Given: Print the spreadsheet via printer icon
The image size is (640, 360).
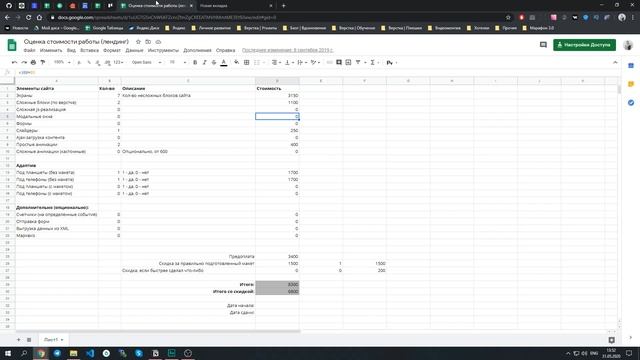Looking at the screenshot, I should click(33, 62).
